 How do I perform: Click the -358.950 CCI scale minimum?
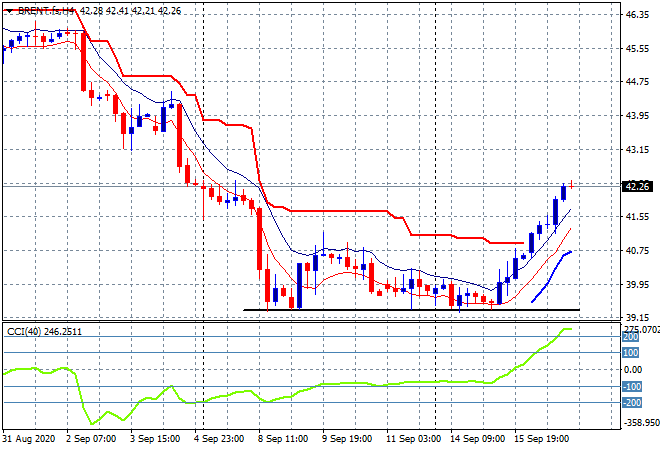point(641,423)
